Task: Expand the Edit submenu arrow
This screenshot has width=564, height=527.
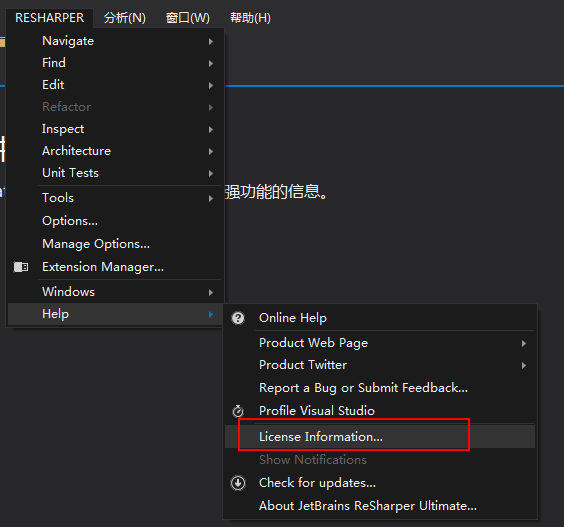Action: pyautogui.click(x=211, y=86)
